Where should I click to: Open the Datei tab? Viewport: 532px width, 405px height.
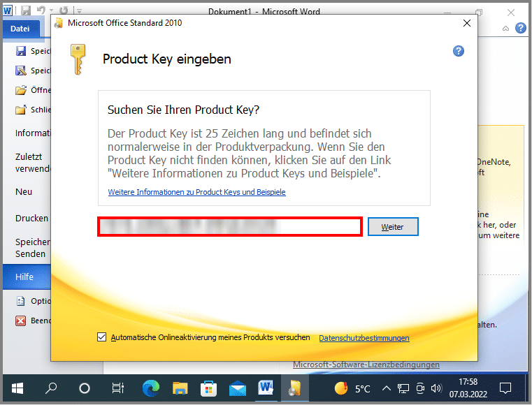point(20,29)
